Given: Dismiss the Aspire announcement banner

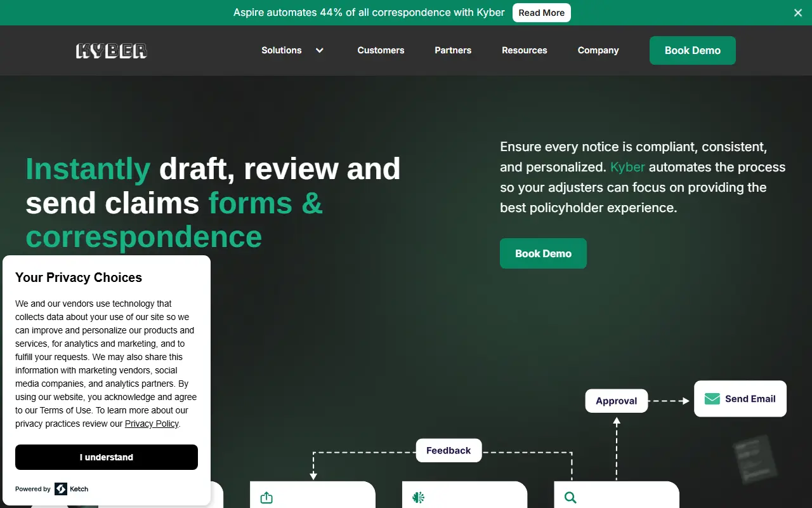Looking at the screenshot, I should pyautogui.click(x=798, y=13).
